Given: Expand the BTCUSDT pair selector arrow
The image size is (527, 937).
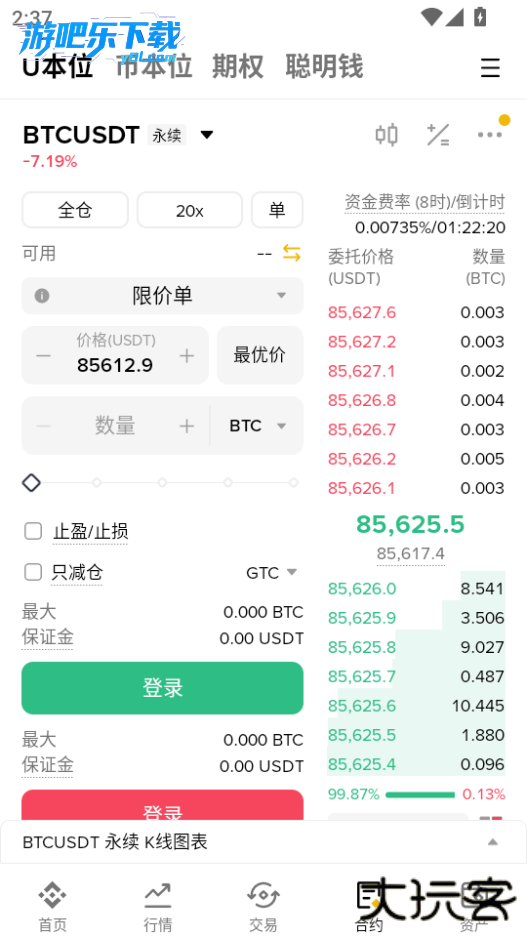Looking at the screenshot, I should [x=207, y=135].
